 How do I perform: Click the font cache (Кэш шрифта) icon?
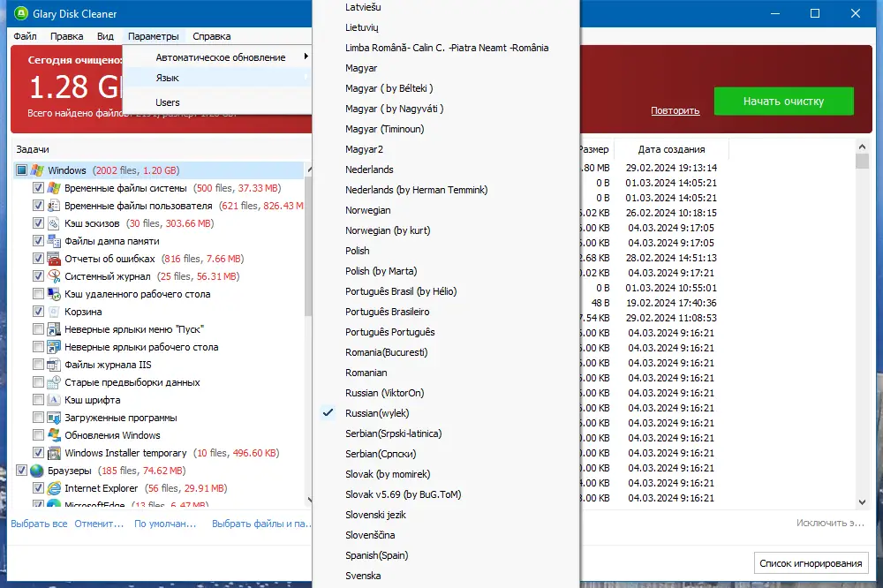[54, 400]
